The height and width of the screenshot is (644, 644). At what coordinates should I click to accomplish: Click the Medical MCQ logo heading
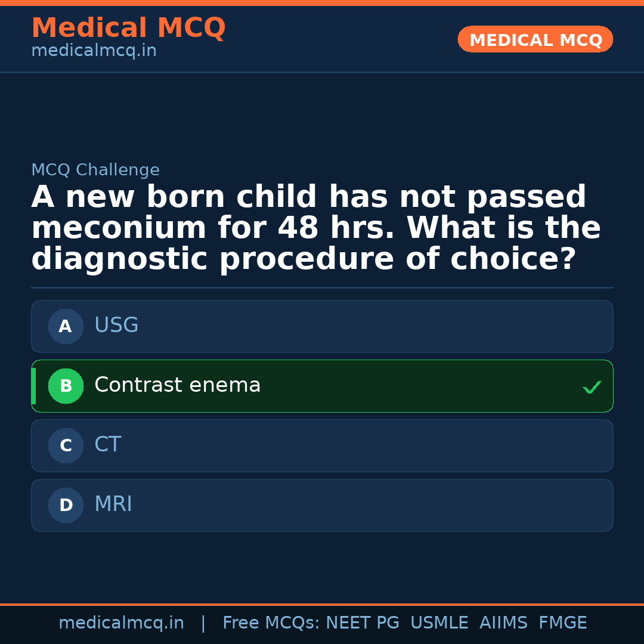click(x=128, y=28)
